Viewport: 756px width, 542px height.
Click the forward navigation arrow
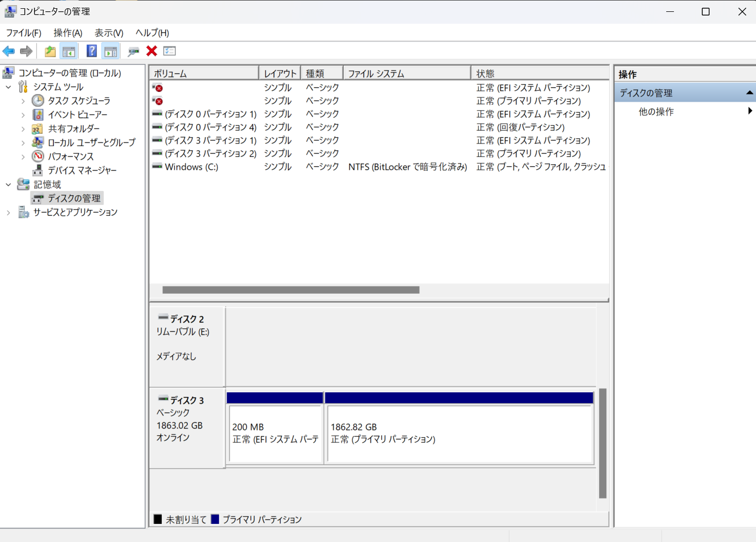pos(26,51)
